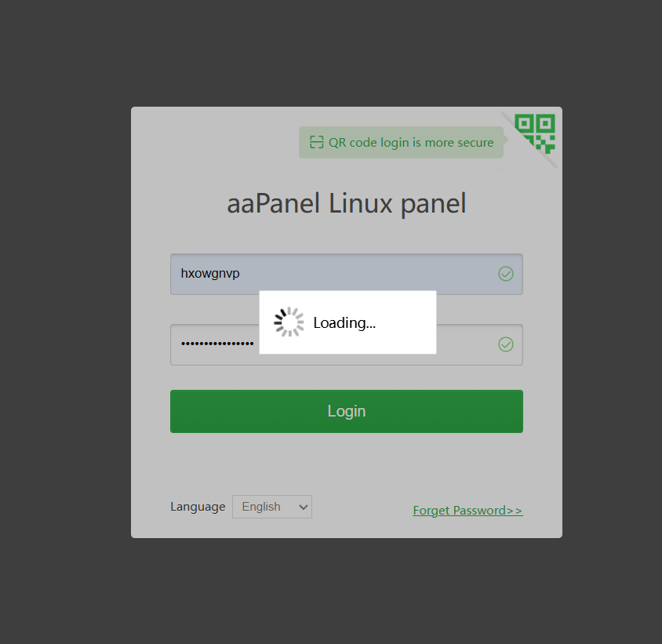
Task: Click the 'aaPanel Linux panel' heading
Action: [347, 203]
